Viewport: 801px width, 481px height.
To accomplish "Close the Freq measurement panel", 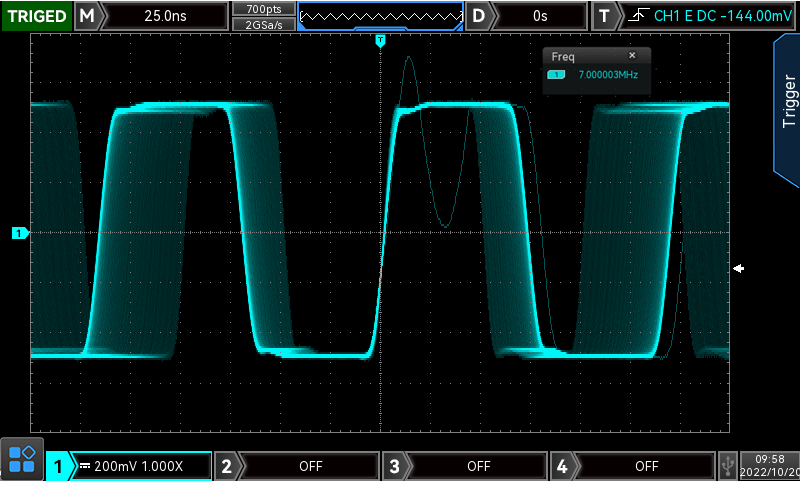I will coord(631,56).
